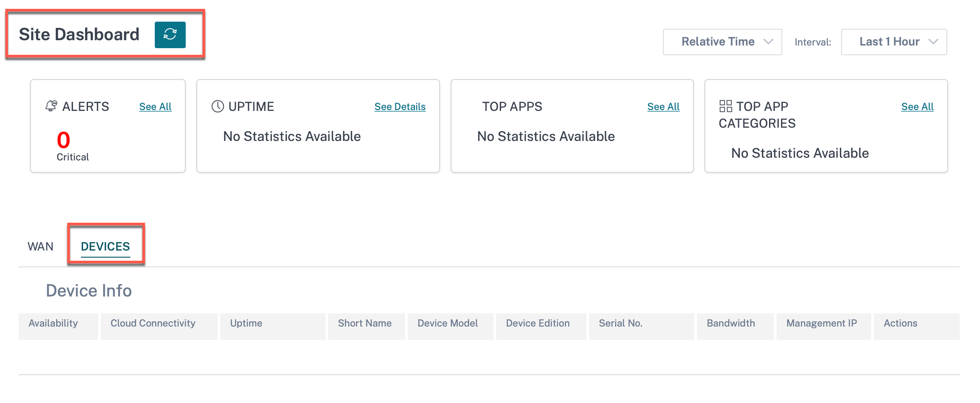Click No Statistics Available in Uptime card

pyautogui.click(x=292, y=137)
